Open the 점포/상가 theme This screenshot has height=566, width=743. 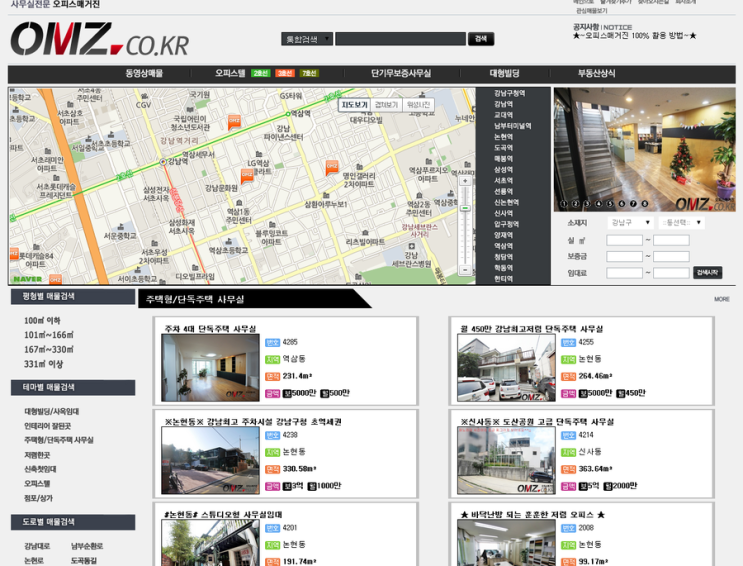[38, 498]
